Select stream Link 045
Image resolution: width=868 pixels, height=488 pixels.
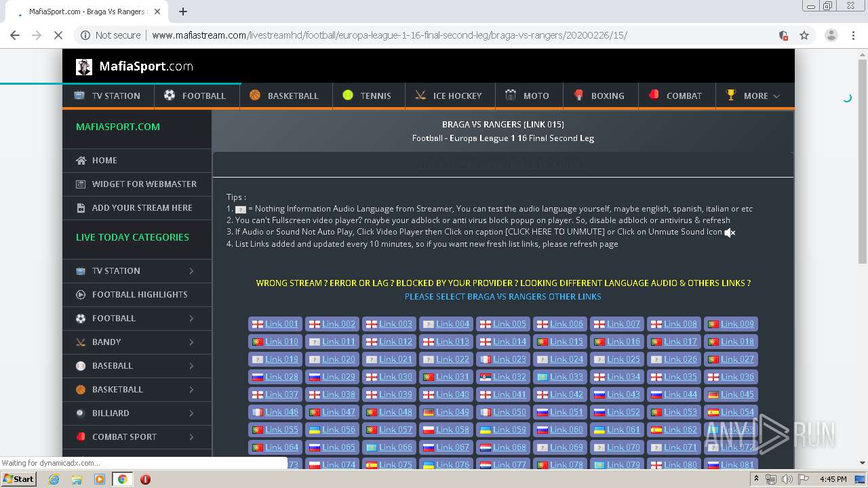(730, 394)
